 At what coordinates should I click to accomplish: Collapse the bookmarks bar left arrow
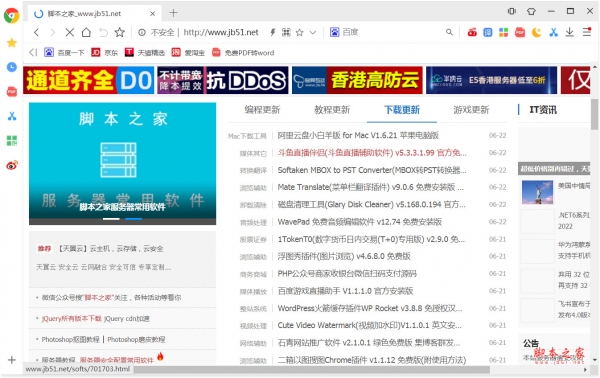[33, 52]
